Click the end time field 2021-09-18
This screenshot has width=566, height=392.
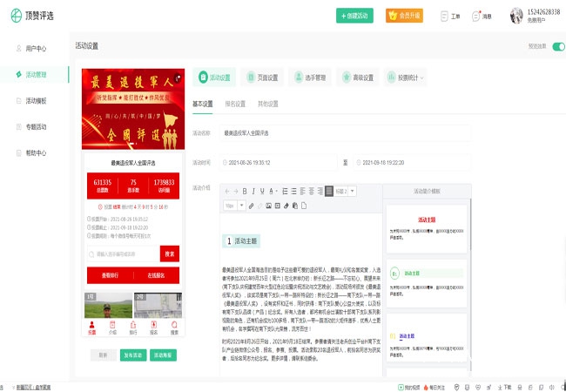[x=412, y=163]
